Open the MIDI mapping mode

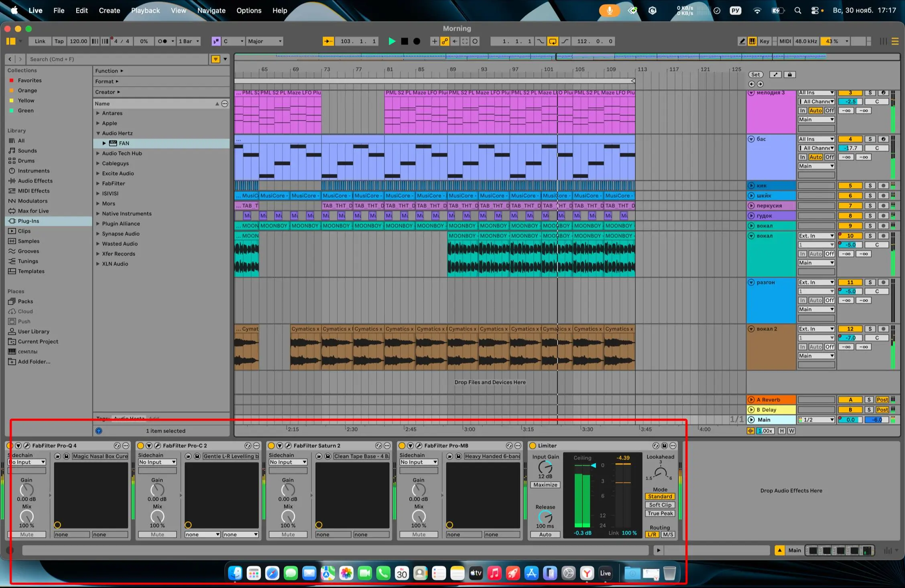pyautogui.click(x=785, y=41)
